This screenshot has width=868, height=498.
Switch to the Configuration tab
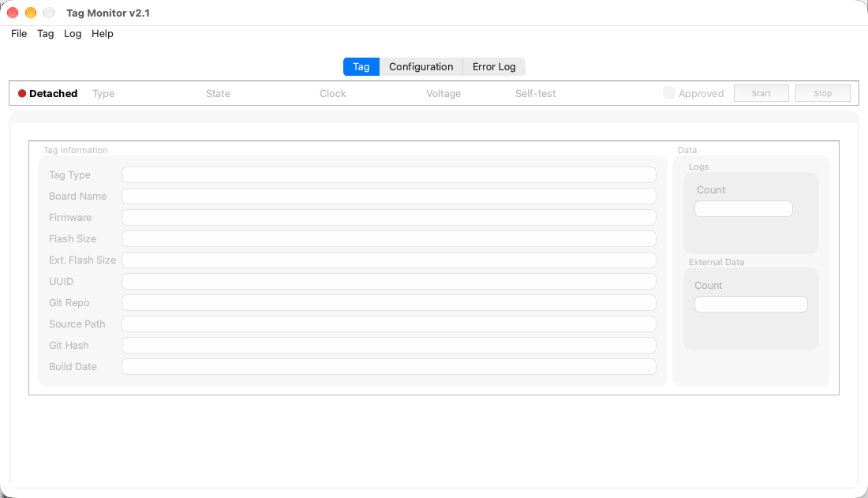pyautogui.click(x=421, y=66)
